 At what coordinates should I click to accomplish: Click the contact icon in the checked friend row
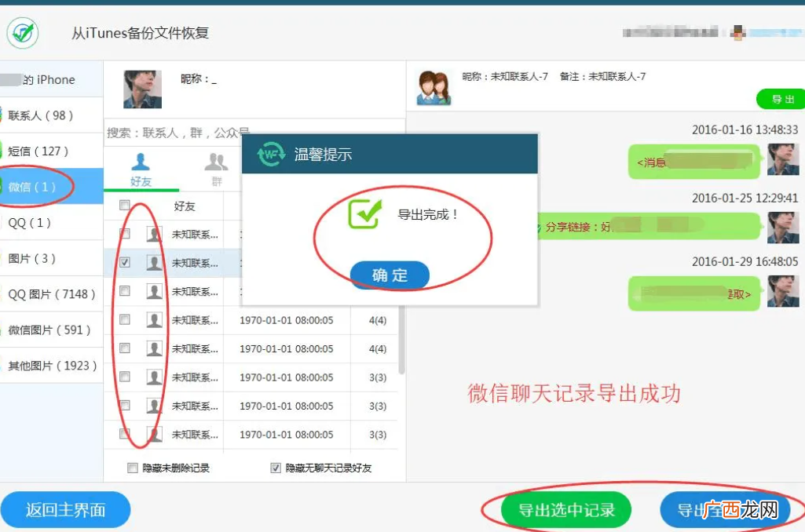(x=154, y=263)
